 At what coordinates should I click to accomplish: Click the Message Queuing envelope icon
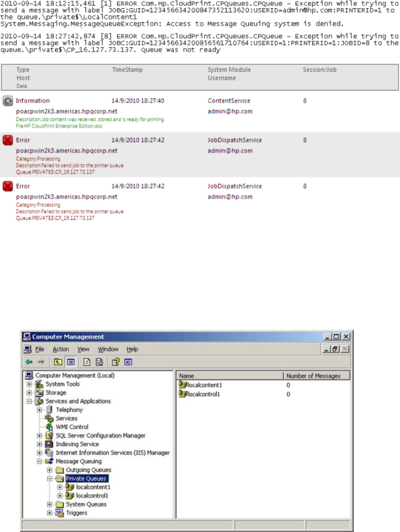click(49, 461)
